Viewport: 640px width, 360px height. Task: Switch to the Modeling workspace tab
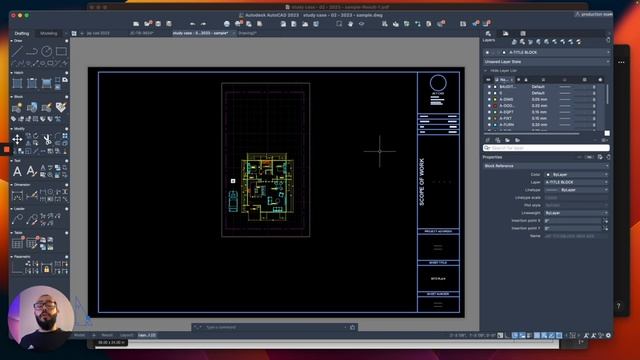coord(49,33)
